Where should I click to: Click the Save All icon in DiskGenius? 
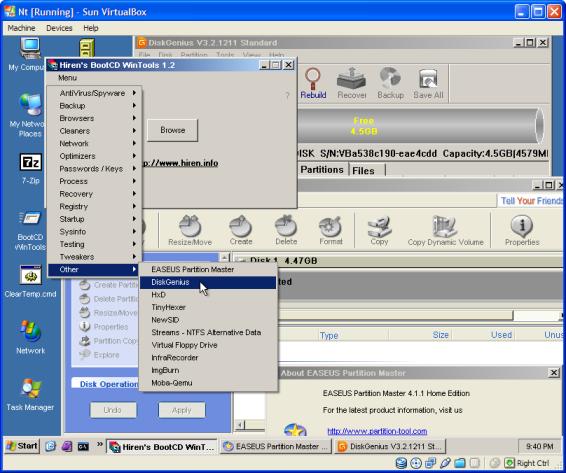click(428, 84)
